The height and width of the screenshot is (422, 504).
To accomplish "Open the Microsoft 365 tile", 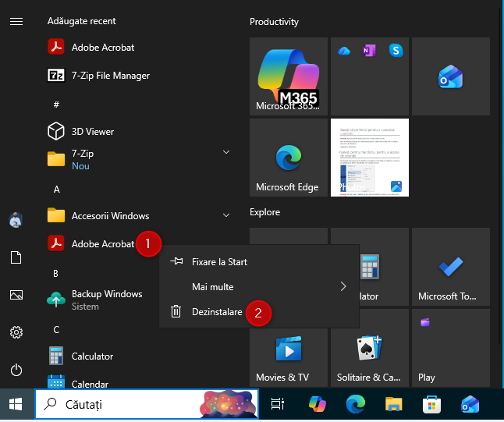I will [x=288, y=76].
